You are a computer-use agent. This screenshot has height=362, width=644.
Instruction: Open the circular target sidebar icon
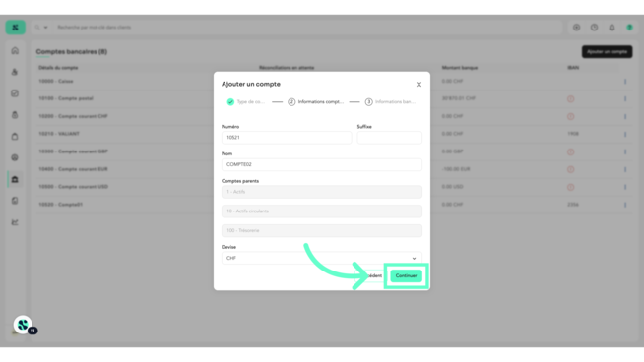(x=15, y=157)
